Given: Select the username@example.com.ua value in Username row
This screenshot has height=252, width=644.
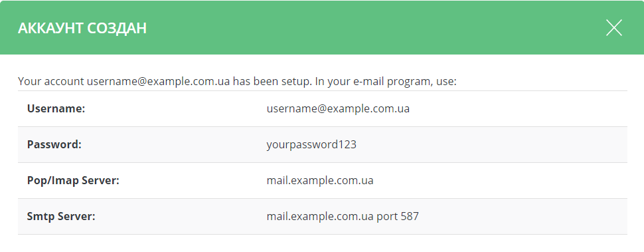Looking at the screenshot, I should pyautogui.click(x=338, y=109).
